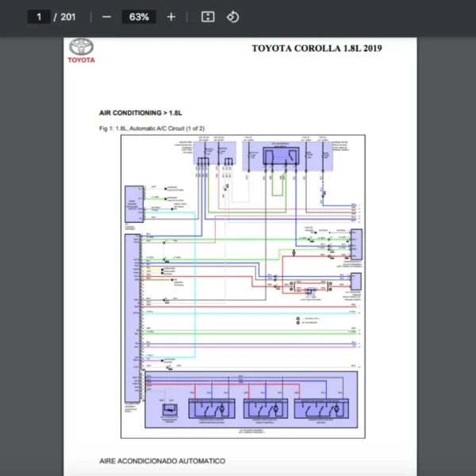This screenshot has width=476, height=476.
Task: Click the AIRE ACONDICIONADO AUTOMATICO text
Action: [162, 461]
